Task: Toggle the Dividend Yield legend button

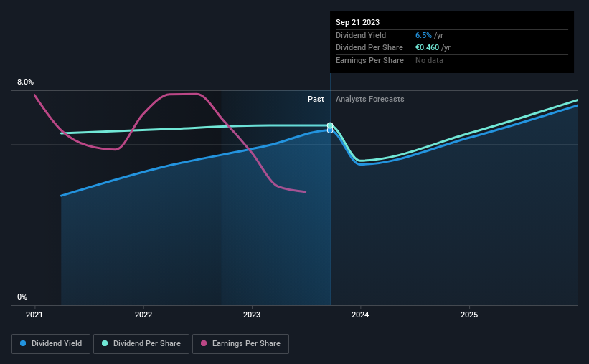Action: point(51,344)
